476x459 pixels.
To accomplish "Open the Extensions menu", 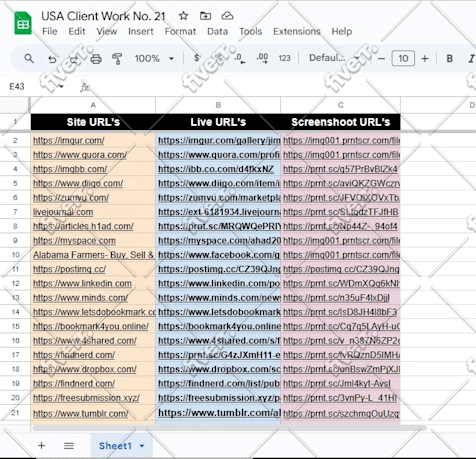I will 297,31.
